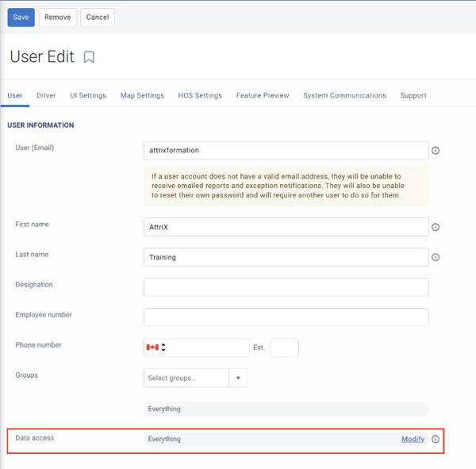Click info icon next to Last name field
Image resolution: width=476 pixels, height=469 pixels.
click(436, 258)
